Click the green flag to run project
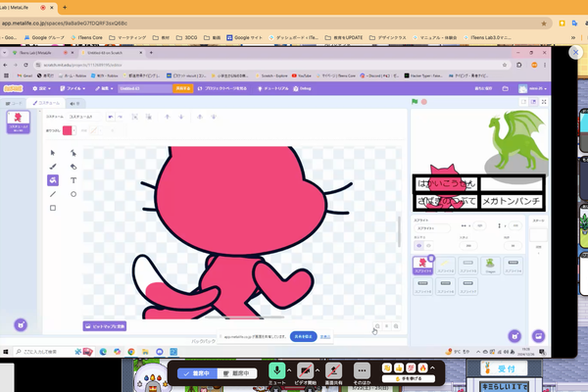588x392 pixels. (415, 102)
